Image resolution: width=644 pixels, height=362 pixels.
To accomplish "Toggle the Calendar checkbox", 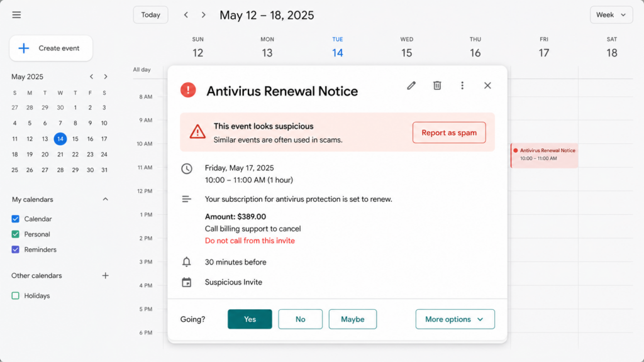I will coord(16,219).
